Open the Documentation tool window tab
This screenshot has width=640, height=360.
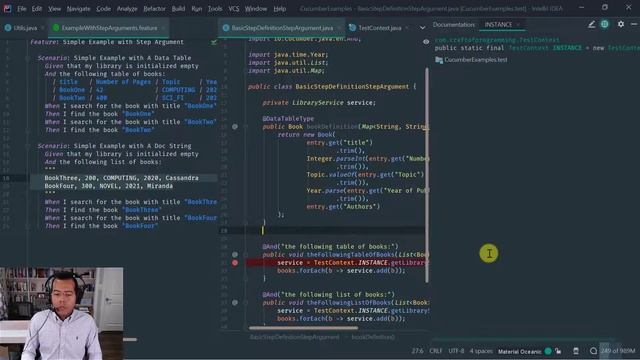[453, 24]
